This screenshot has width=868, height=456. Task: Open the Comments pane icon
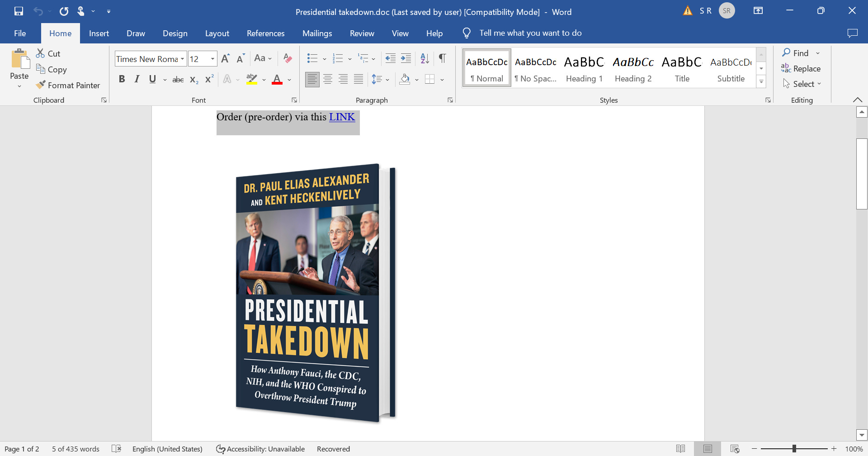coord(852,33)
